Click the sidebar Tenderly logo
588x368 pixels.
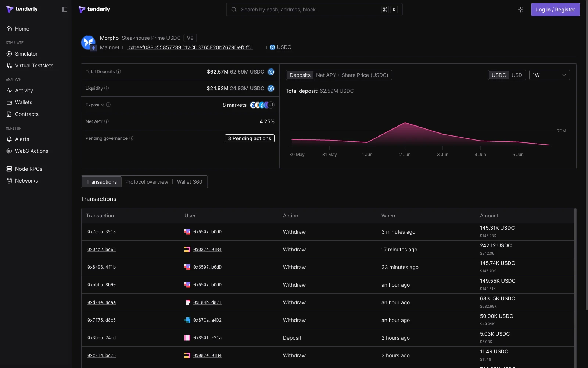pyautogui.click(x=22, y=9)
